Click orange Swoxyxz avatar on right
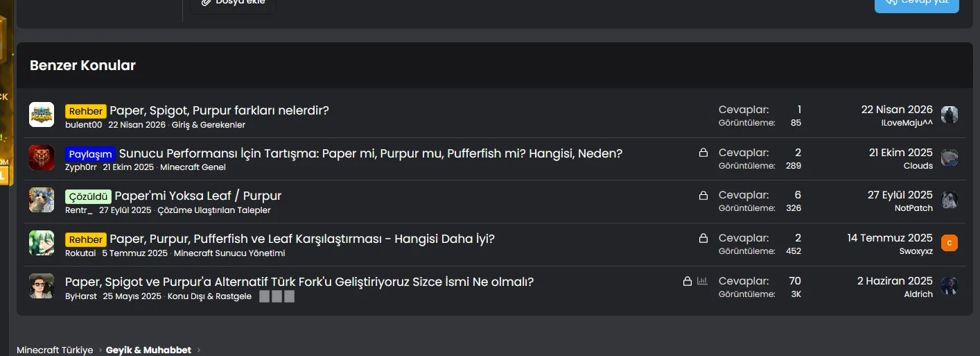Viewport: 980px width, 356px height. (x=950, y=243)
